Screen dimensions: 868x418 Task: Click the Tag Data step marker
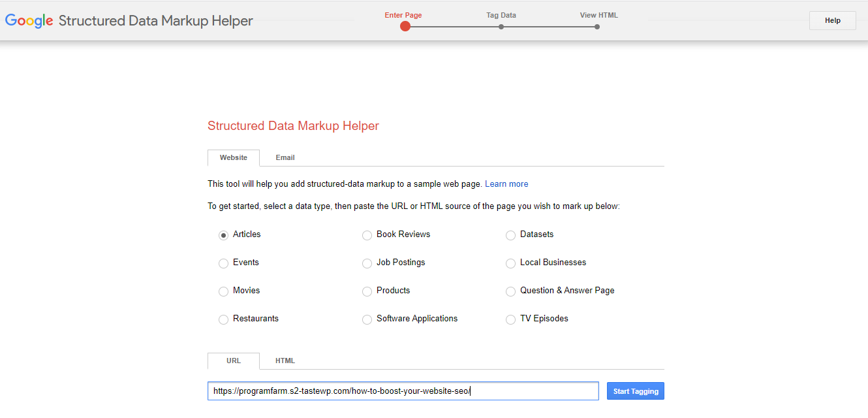tap(501, 27)
